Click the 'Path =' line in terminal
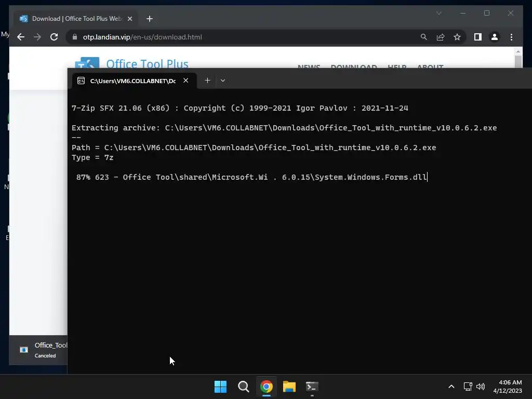532x399 pixels. [x=254, y=148]
